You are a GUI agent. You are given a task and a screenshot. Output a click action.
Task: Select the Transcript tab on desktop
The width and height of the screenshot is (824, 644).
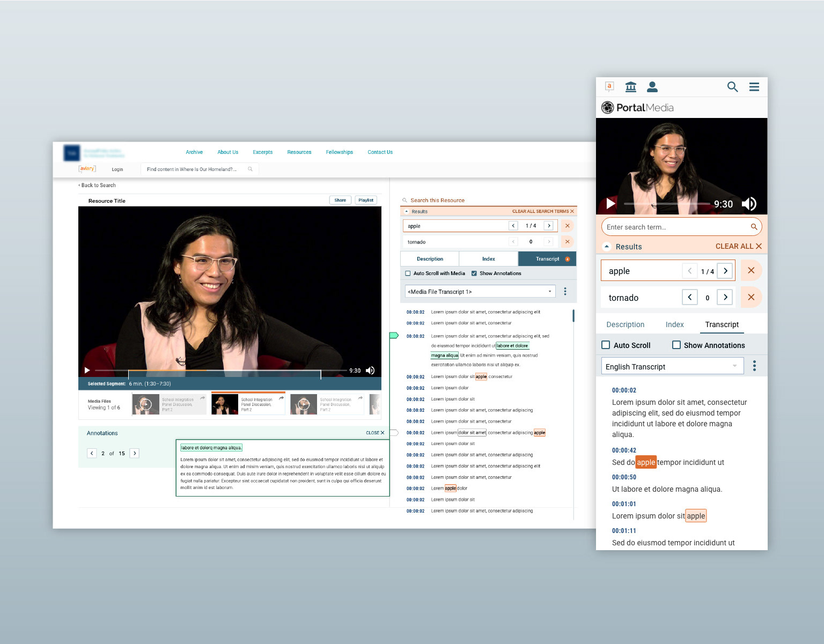(547, 258)
